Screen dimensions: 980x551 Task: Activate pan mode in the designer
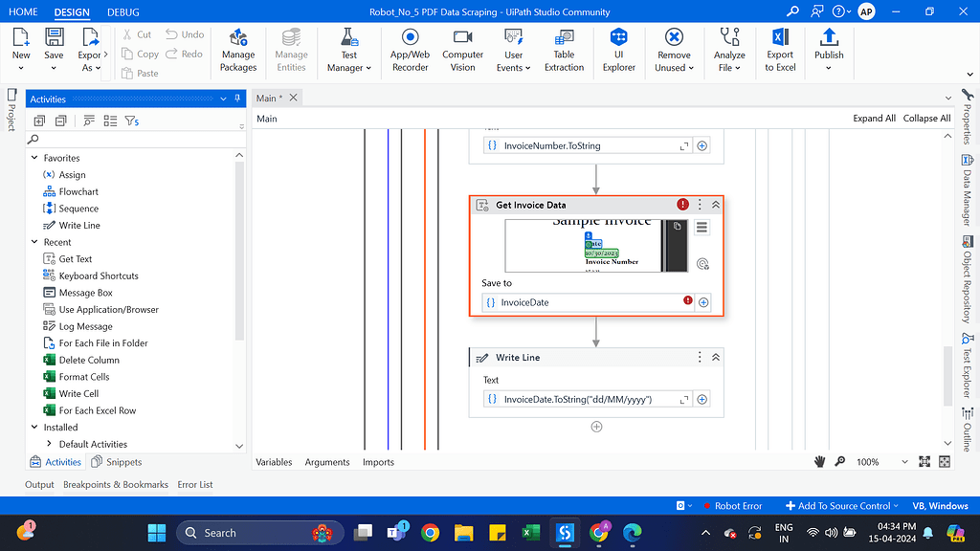pyautogui.click(x=819, y=461)
